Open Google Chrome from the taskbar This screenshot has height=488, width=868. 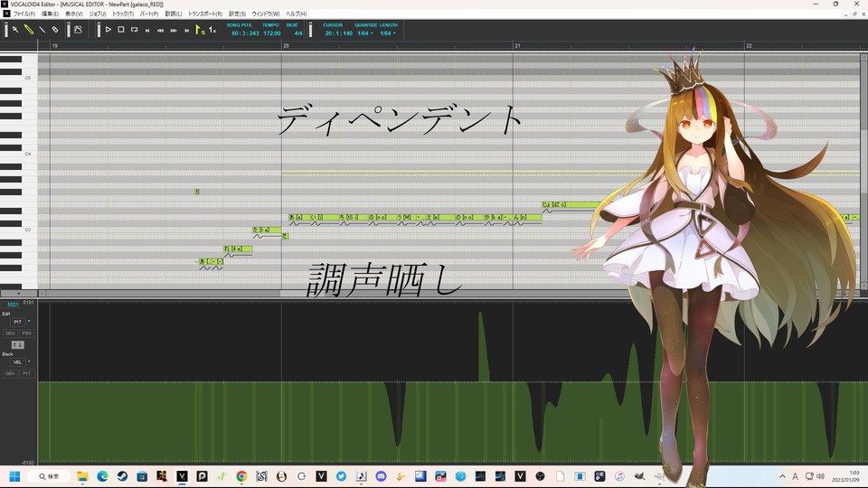pos(241,476)
